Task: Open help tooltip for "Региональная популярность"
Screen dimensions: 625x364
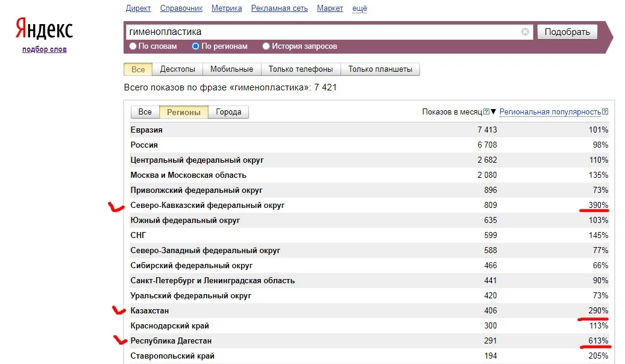Action: (604, 111)
